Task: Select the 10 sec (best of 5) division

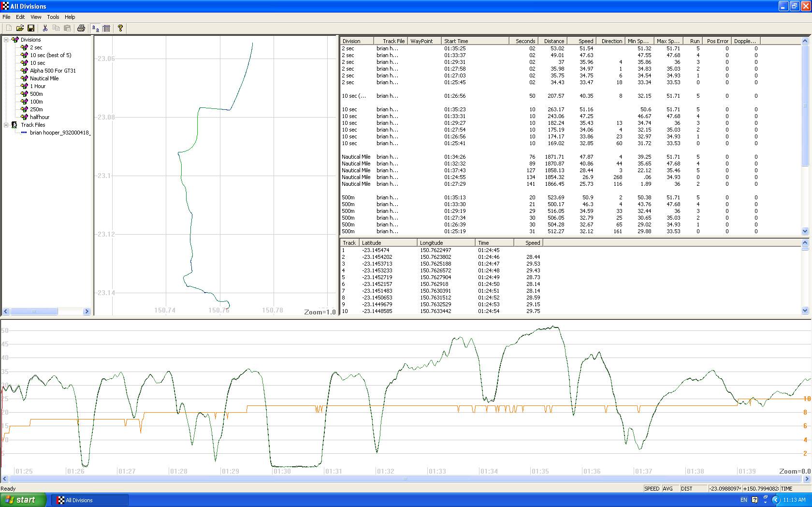Action: [x=50, y=55]
